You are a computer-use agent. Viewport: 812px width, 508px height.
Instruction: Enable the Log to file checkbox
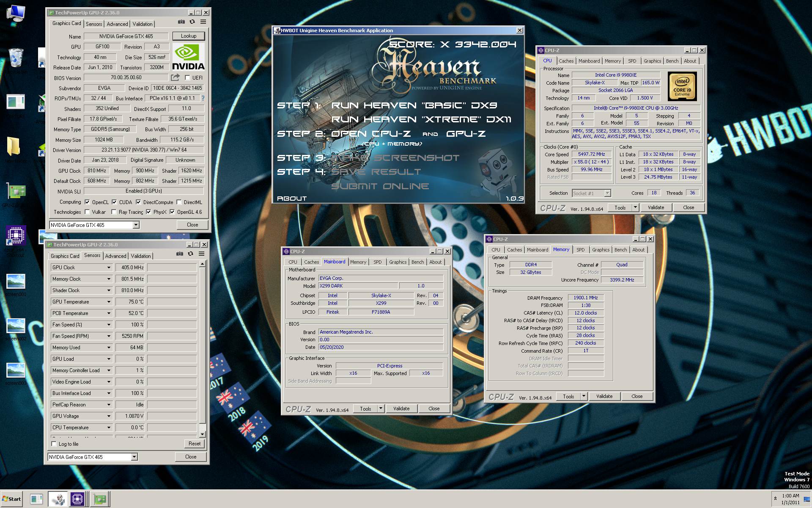tap(54, 444)
